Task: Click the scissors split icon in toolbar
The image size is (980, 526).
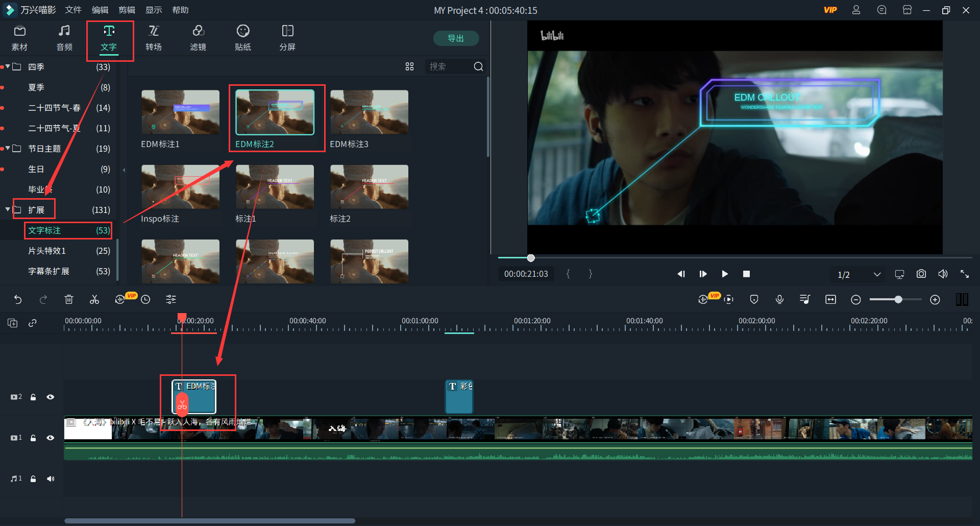Action: 94,300
